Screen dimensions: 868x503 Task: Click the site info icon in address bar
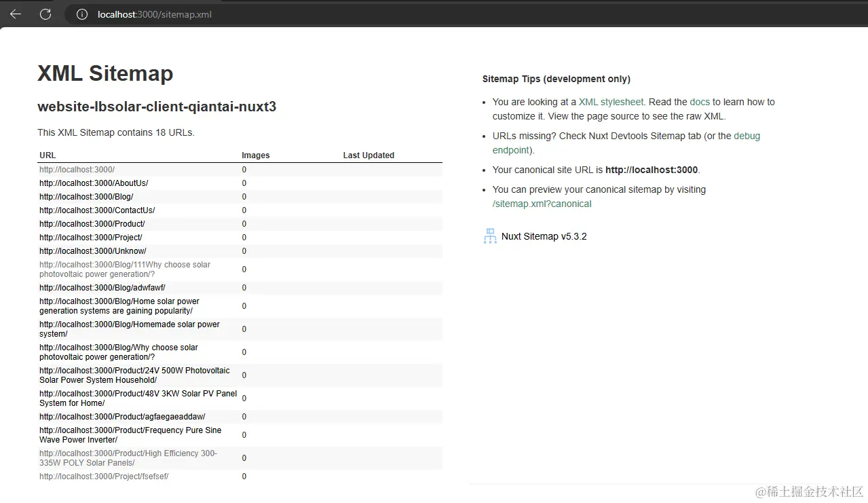[82, 14]
